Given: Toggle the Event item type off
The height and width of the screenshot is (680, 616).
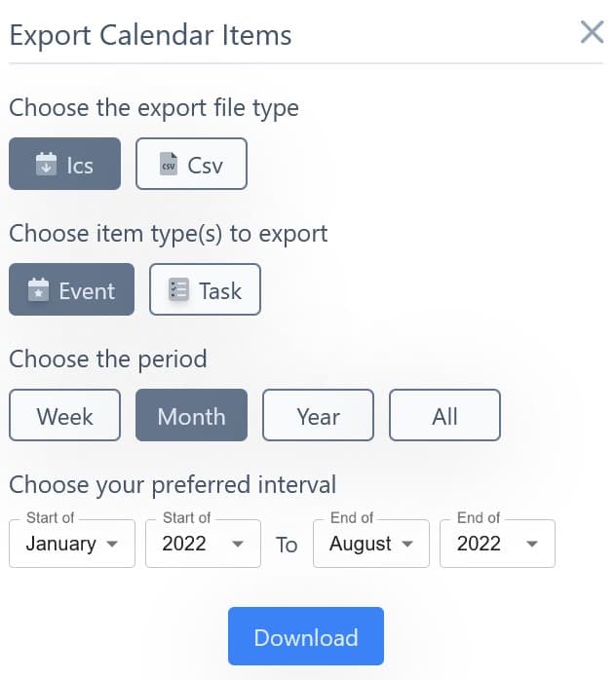Looking at the screenshot, I should tap(71, 289).
